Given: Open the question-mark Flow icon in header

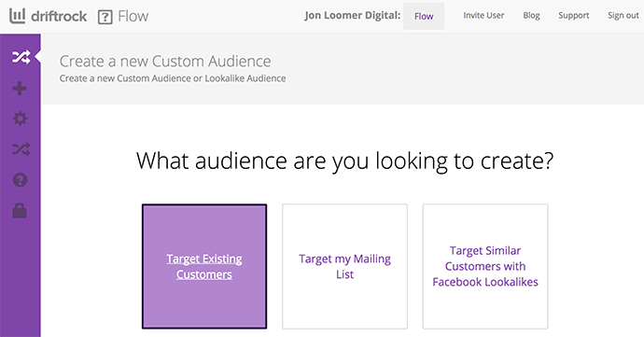Looking at the screenshot, I should (x=105, y=17).
